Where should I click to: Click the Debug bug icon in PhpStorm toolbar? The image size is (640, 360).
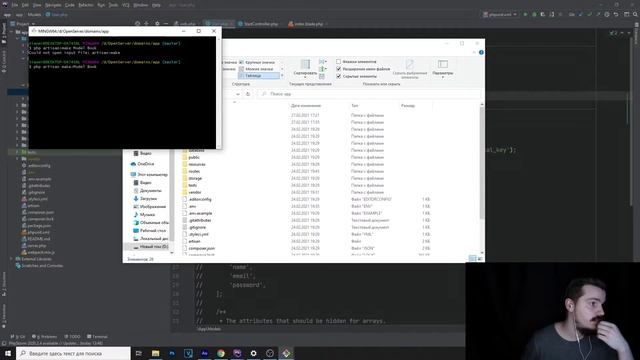534,14
